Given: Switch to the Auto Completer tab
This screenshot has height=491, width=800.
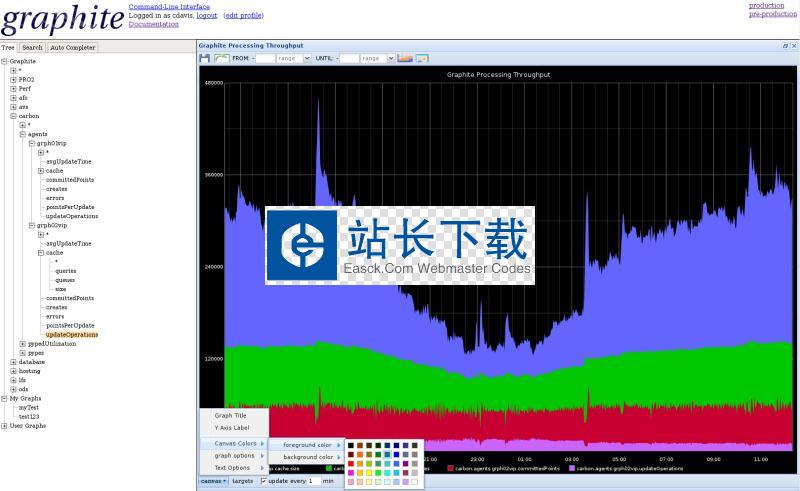Looking at the screenshot, I should tap(73, 47).
